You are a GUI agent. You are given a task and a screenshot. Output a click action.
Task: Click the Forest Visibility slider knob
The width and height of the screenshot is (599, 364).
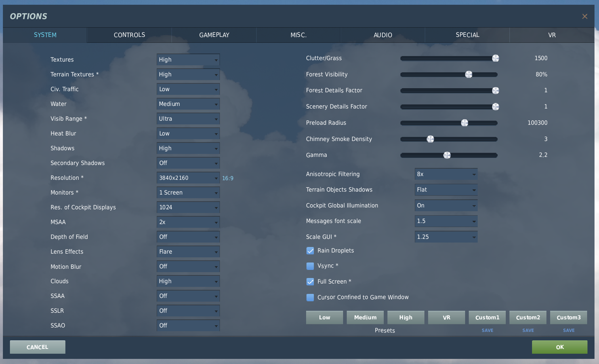(469, 74)
